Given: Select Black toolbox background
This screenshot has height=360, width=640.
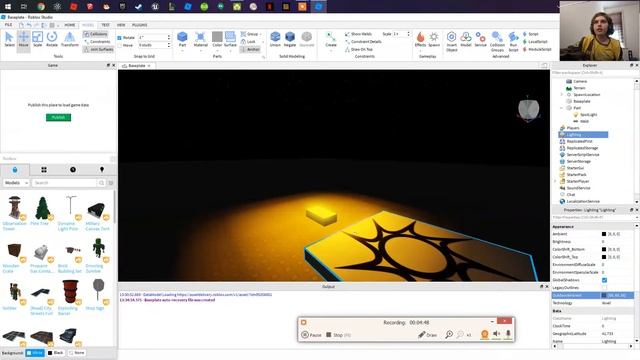Looking at the screenshot, I should [56, 353].
